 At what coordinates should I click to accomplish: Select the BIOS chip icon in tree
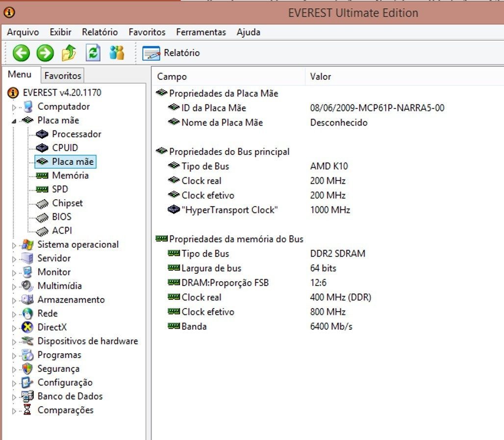42,217
